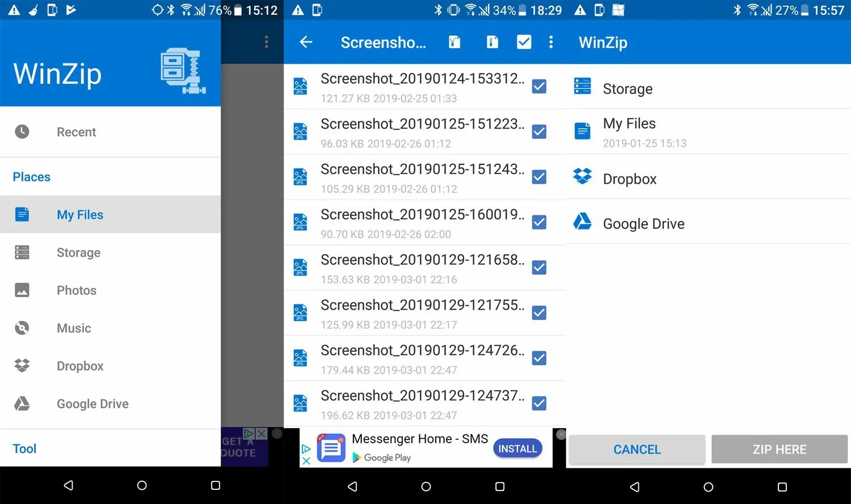851x504 pixels.
Task: Click the Google Drive logo in drawer
Action: pyautogui.click(x=22, y=403)
